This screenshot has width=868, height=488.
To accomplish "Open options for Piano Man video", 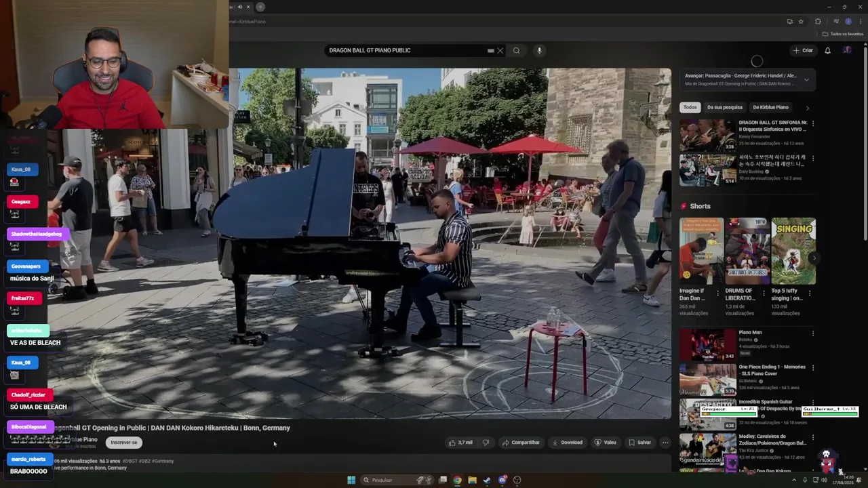I will click(x=812, y=333).
